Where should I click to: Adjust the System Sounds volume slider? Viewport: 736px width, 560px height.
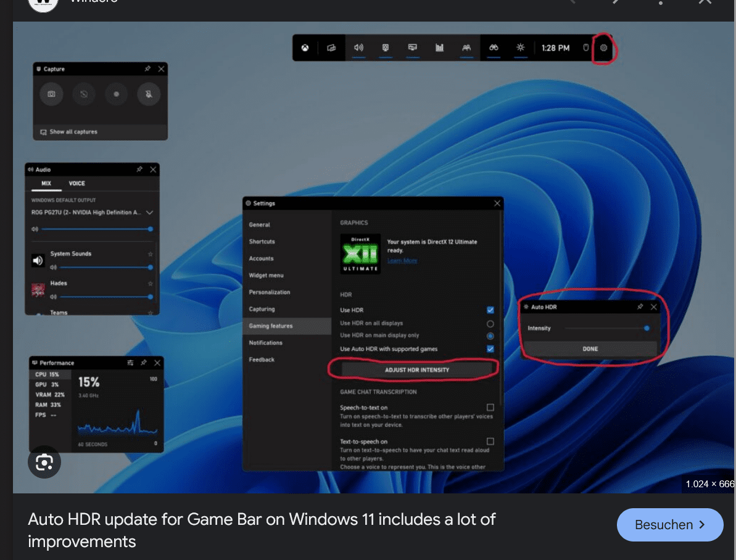point(106,268)
